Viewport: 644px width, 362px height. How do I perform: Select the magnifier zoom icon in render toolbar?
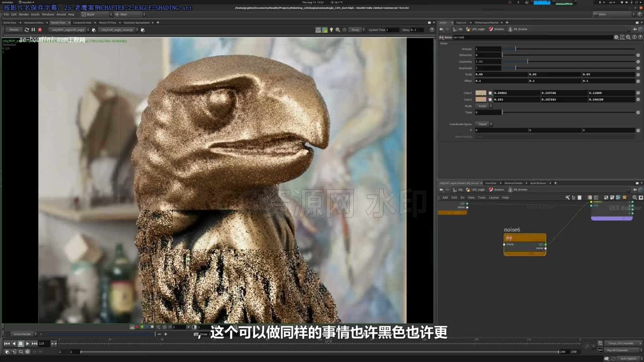click(x=338, y=30)
